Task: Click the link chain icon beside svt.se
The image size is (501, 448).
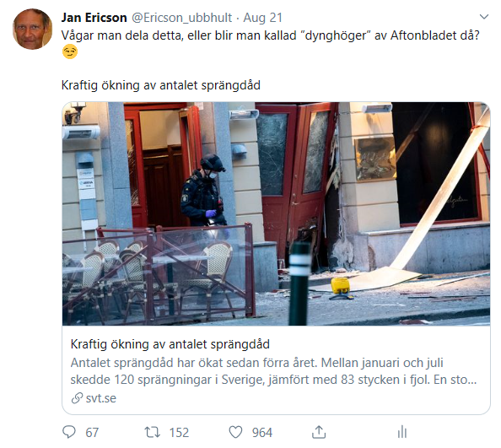Action: pyautogui.click(x=77, y=398)
